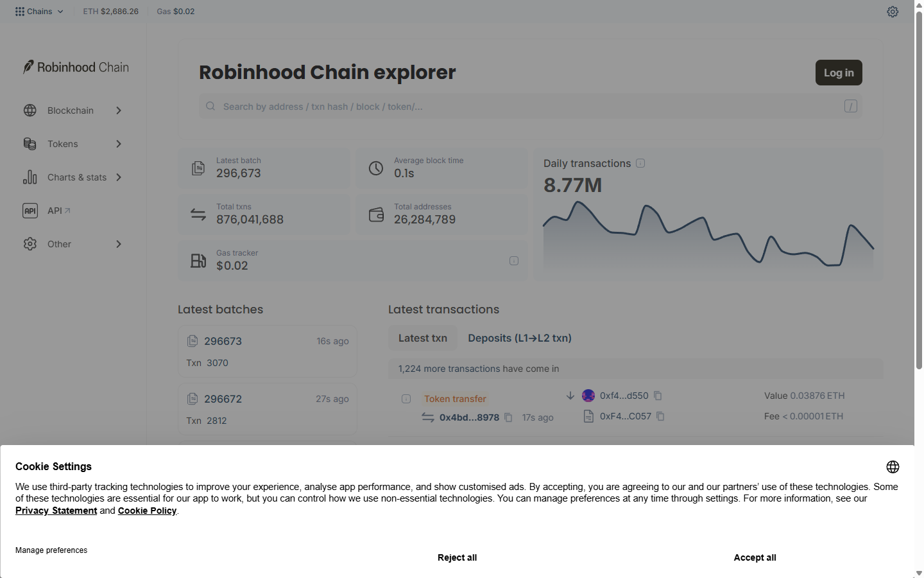
Task: Open batch 296672
Action: [x=223, y=399]
